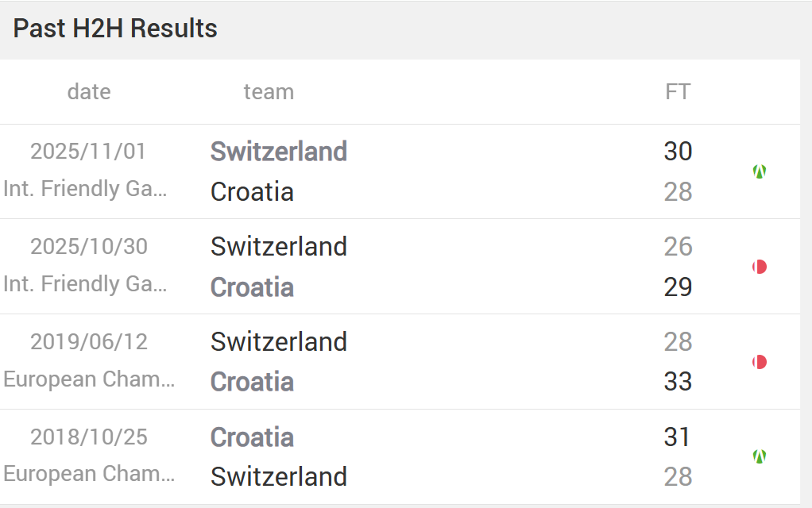Screen dimensions: 812x508
Task: Click the 'FT' column header
Action: [678, 92]
